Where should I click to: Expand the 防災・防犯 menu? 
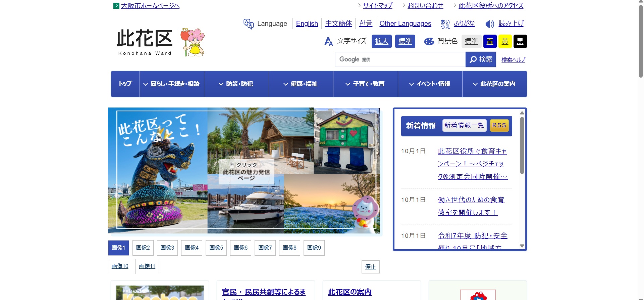[236, 84]
